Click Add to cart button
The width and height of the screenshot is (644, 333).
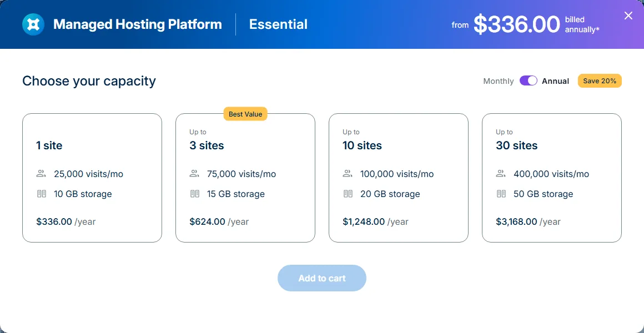click(322, 278)
